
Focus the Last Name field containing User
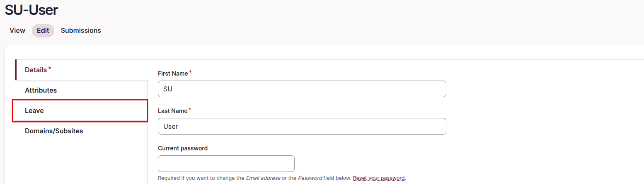coord(302,126)
